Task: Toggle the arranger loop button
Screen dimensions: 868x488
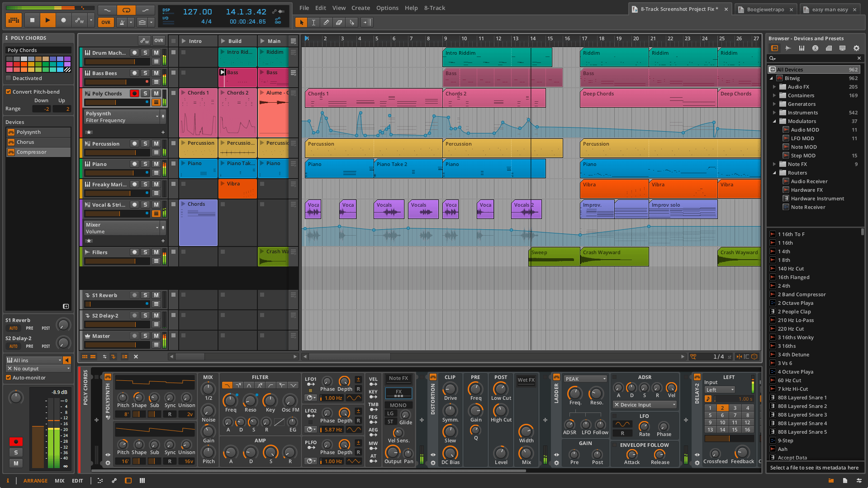Action: 126,10
